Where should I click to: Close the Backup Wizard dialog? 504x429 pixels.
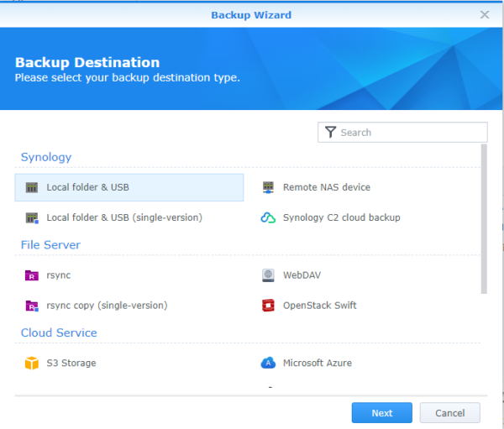485,15
